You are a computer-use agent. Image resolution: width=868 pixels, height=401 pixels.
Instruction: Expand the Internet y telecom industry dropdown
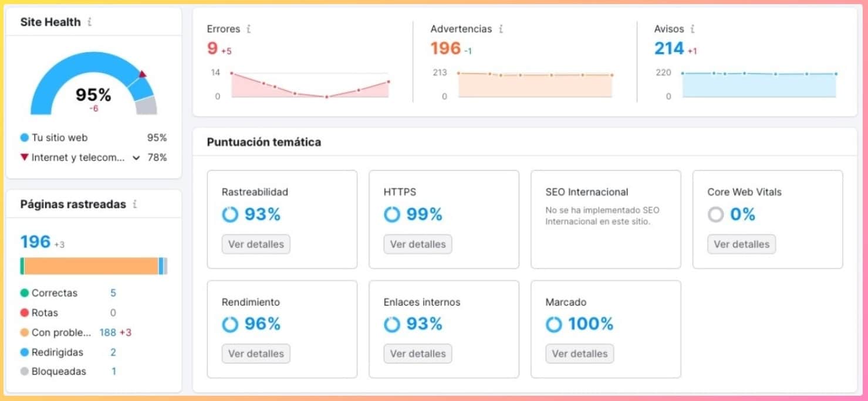pyautogui.click(x=136, y=158)
